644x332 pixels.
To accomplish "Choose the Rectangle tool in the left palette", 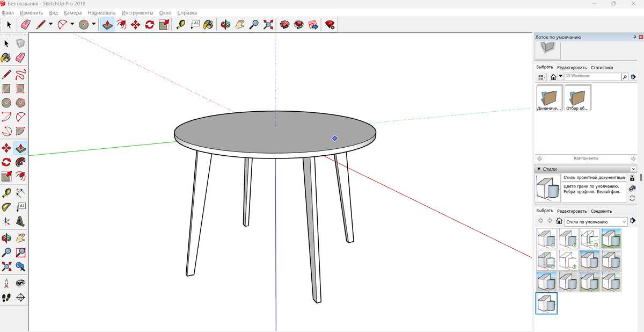I will click(x=6, y=89).
